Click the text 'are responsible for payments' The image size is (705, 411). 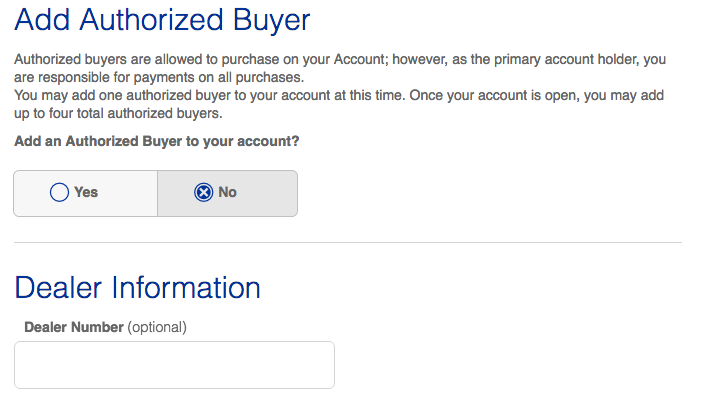(105, 77)
